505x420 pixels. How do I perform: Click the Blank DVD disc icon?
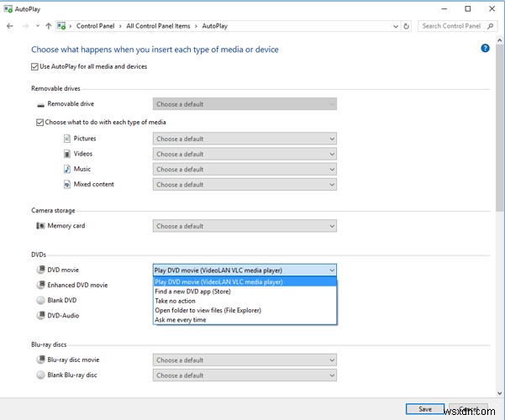40,300
